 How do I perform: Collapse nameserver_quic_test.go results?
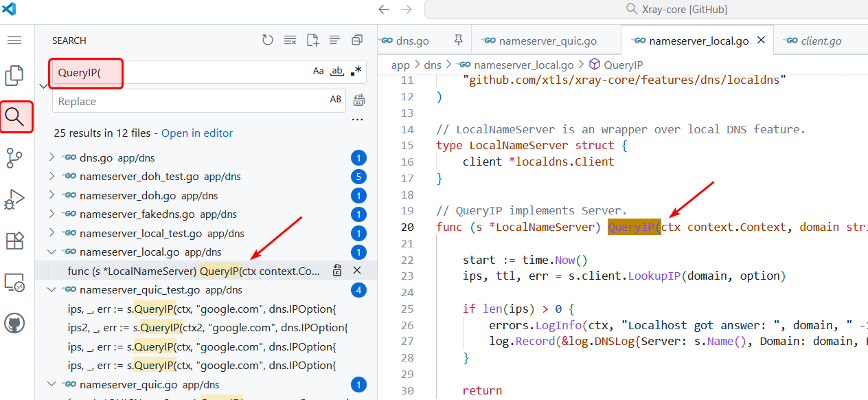coord(52,290)
